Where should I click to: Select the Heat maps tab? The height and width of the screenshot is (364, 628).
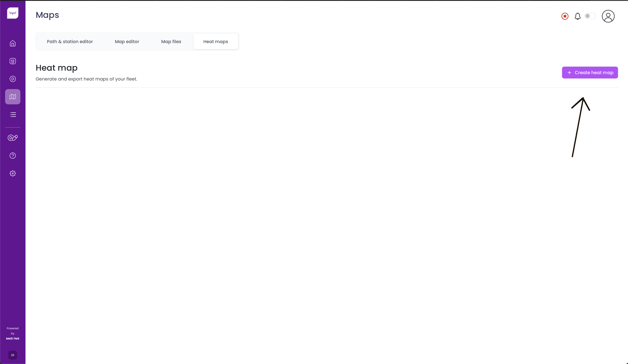click(216, 42)
